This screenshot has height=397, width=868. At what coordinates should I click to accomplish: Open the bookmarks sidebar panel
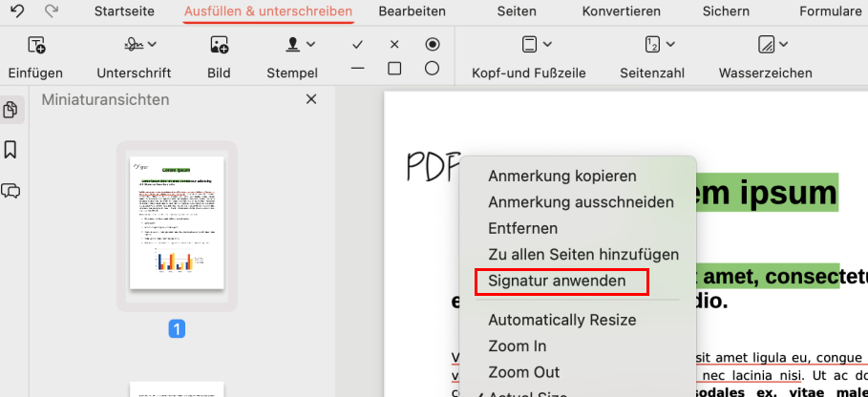pos(10,150)
